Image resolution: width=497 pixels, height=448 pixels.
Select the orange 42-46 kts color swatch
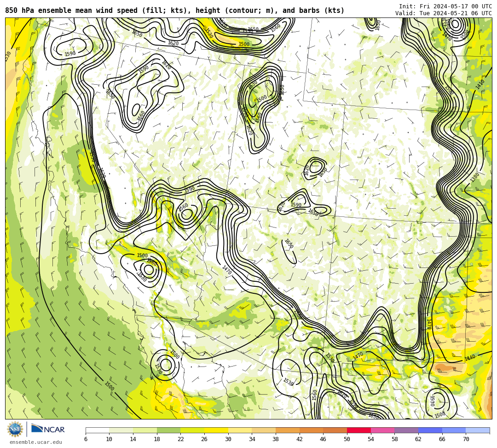tap(311, 430)
